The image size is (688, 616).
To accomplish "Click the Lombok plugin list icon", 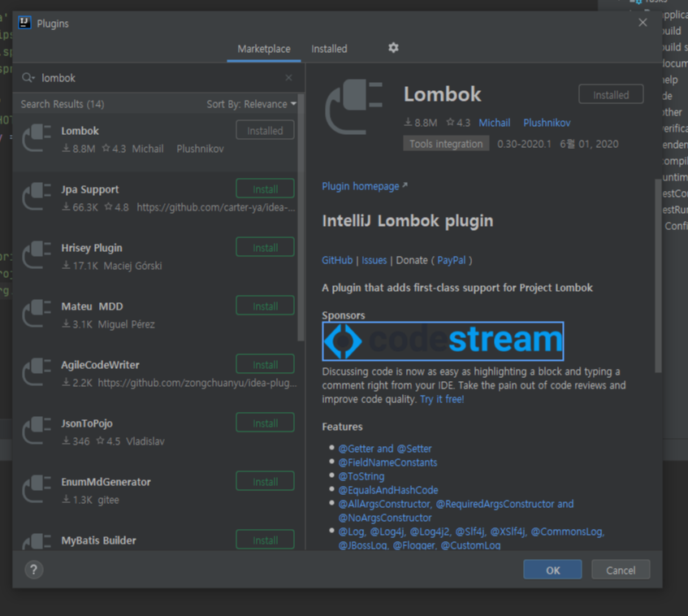I will pyautogui.click(x=37, y=138).
